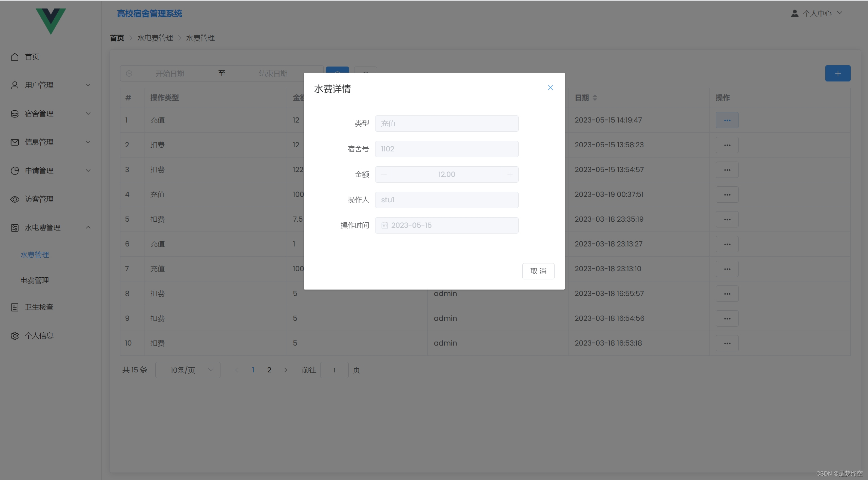Open calendar picker in 操作时间 field
This screenshot has height=480, width=868.
coord(385,225)
